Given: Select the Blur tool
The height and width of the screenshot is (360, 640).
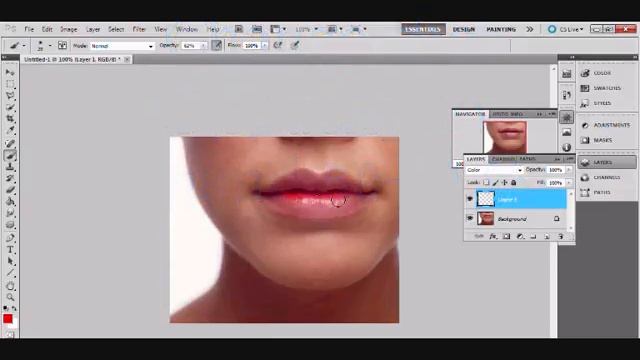Looking at the screenshot, I should [x=10, y=213].
